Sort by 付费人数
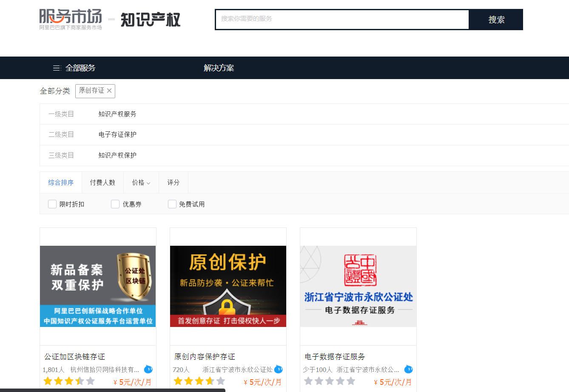The width and height of the screenshot is (569, 392). 102,182
